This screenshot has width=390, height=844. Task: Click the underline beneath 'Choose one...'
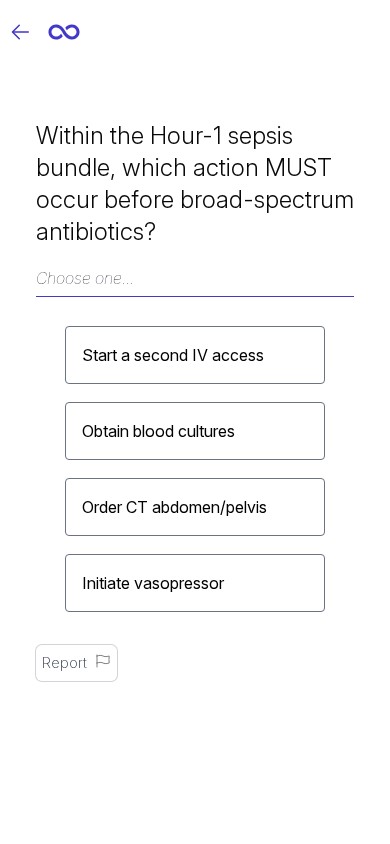[195, 296]
